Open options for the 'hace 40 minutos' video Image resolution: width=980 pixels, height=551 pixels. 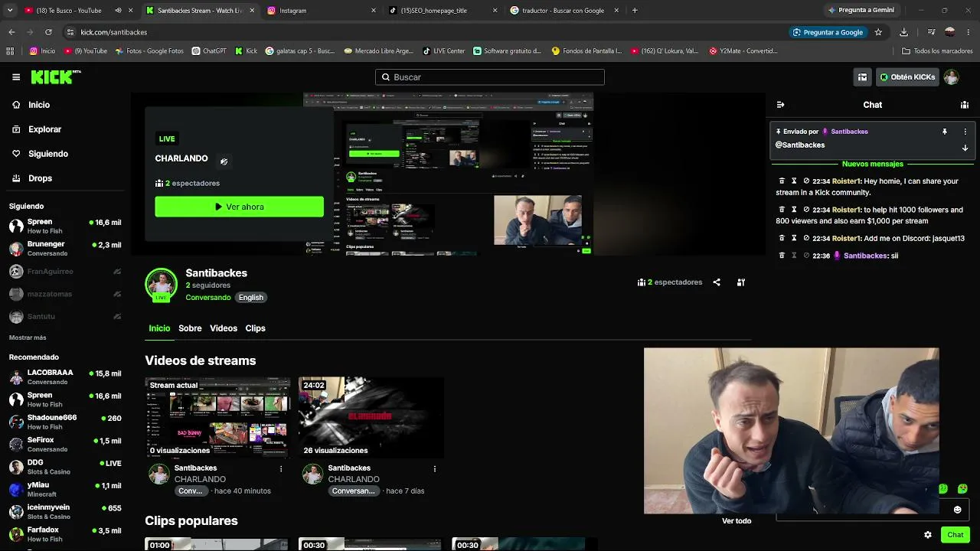(x=281, y=468)
